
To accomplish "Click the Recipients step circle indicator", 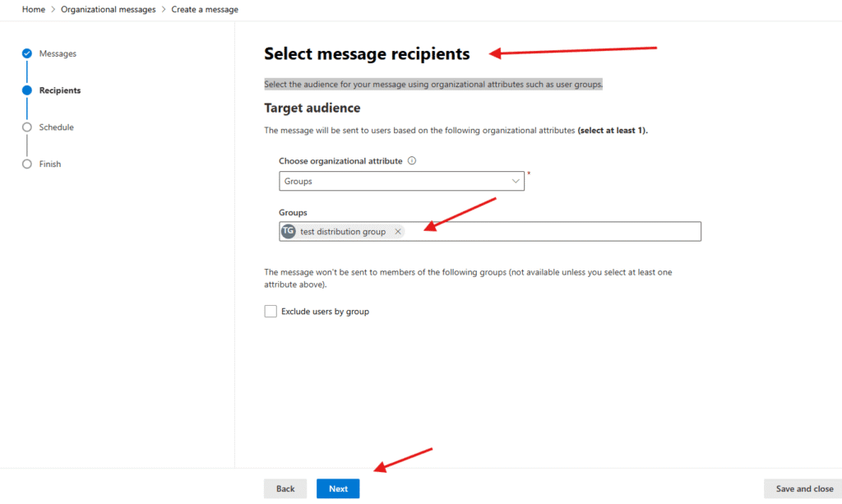I will click(x=27, y=90).
